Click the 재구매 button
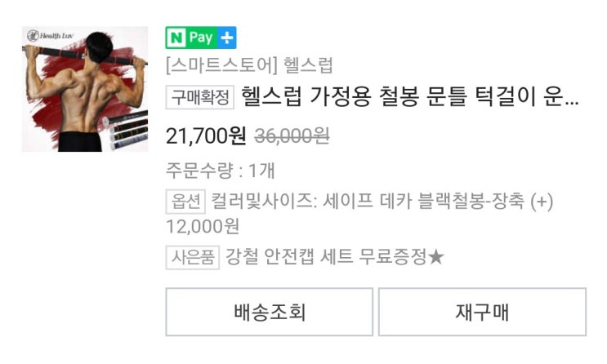This screenshot has height=364, width=607. 482,312
